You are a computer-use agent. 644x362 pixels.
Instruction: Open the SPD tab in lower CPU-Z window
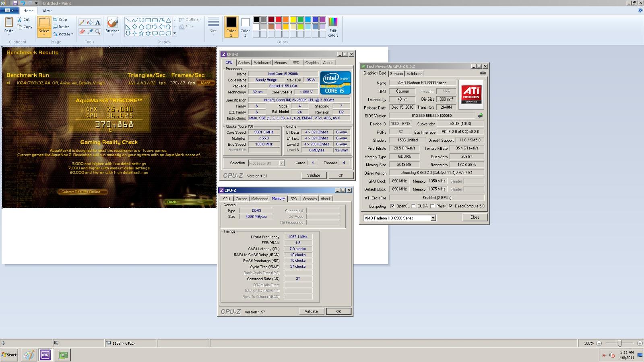(x=294, y=199)
